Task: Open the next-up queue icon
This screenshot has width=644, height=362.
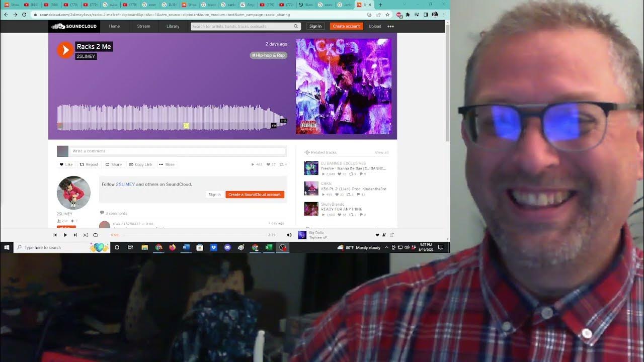Action: tap(391, 235)
